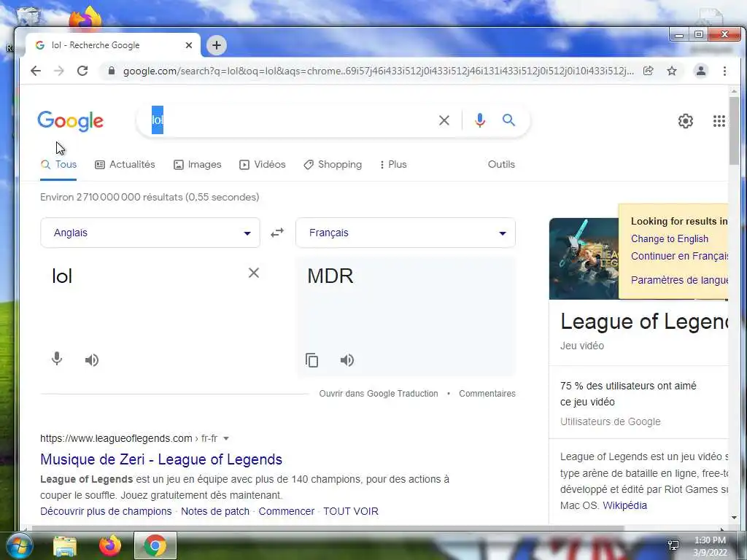Open the League of Legends panel image
This screenshot has height=560, width=747.
click(x=584, y=259)
